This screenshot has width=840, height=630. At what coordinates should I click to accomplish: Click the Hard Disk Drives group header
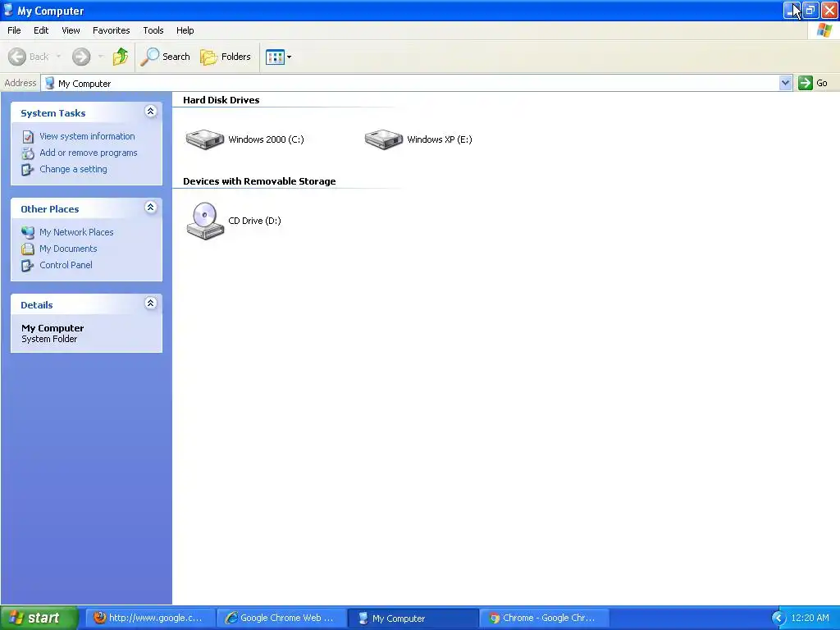(x=221, y=100)
